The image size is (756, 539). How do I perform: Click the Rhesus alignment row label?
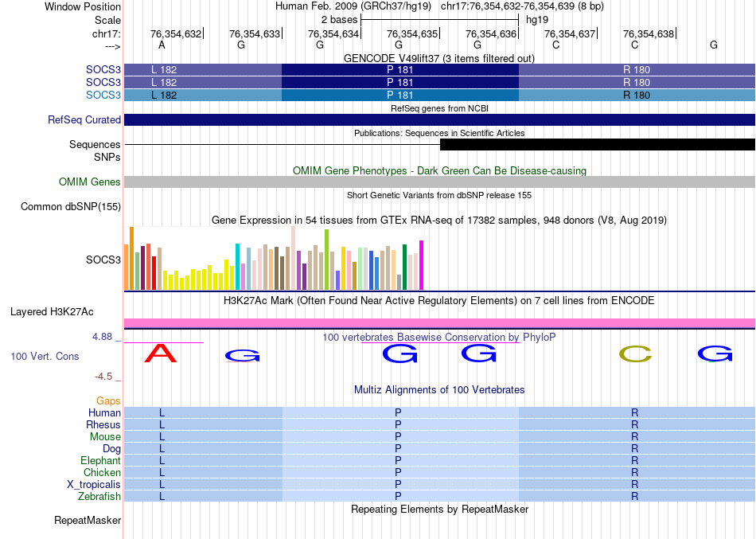[x=103, y=424]
